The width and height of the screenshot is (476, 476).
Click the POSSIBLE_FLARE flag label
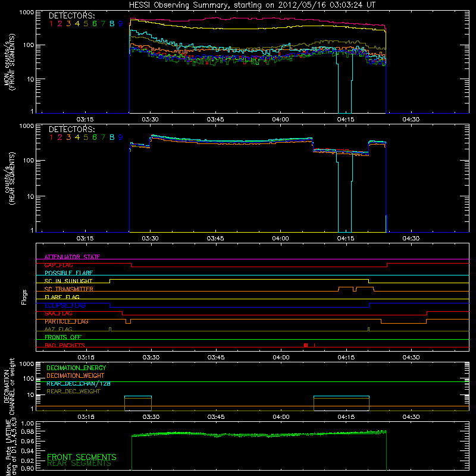(68, 273)
